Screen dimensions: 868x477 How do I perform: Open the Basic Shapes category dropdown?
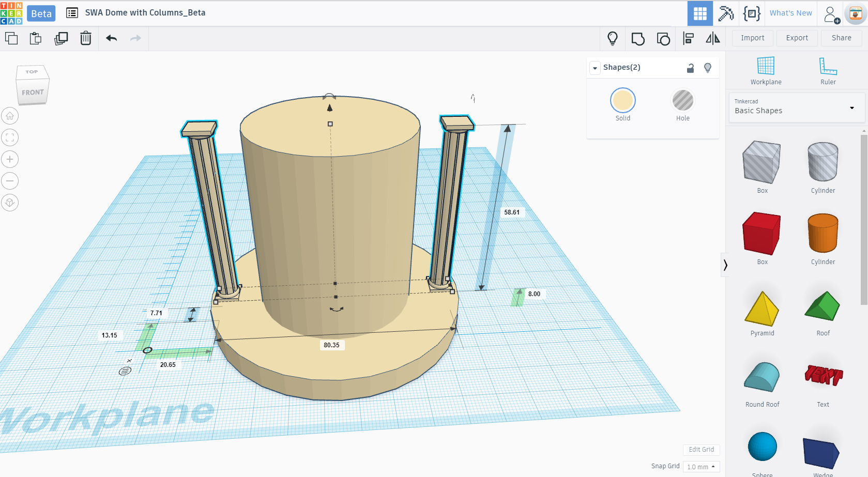click(796, 107)
